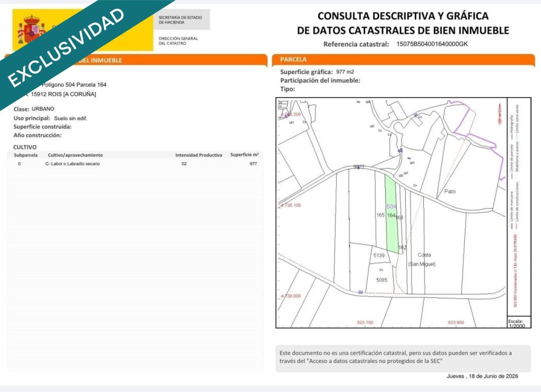Click '15912 ROIS [A CORUÑA]' text
The width and height of the screenshot is (541, 392).
[63, 94]
